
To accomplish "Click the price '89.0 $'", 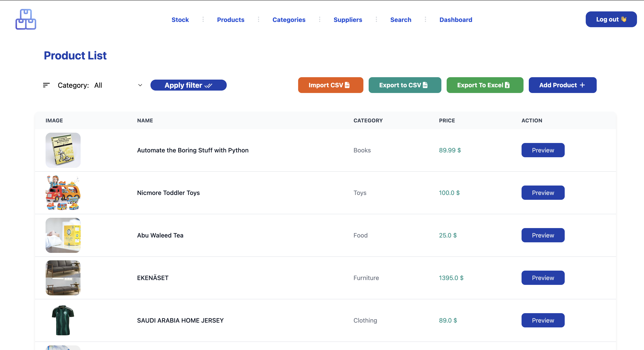I will [x=448, y=320].
